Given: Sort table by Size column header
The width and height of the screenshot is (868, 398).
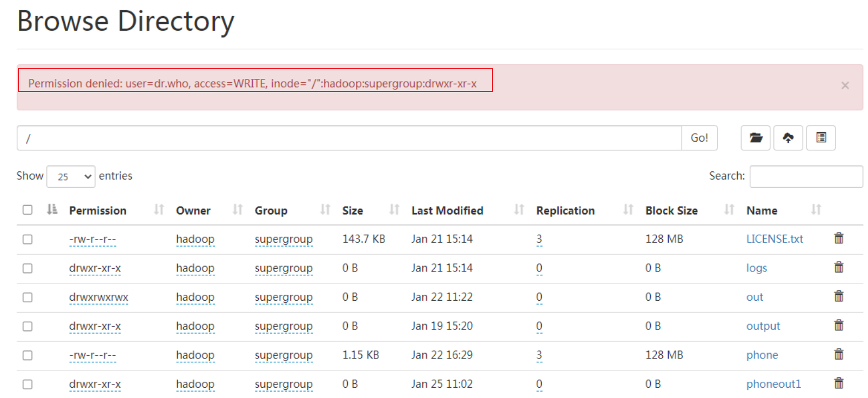Looking at the screenshot, I should click(352, 210).
